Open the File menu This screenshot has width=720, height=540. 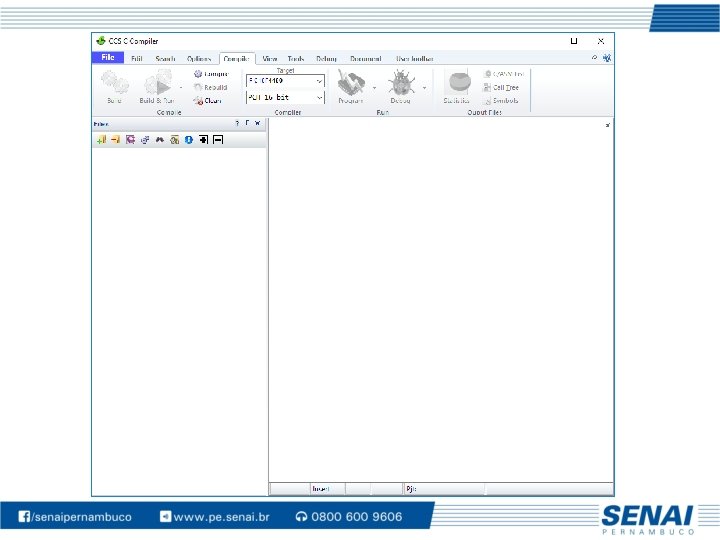coord(107,57)
